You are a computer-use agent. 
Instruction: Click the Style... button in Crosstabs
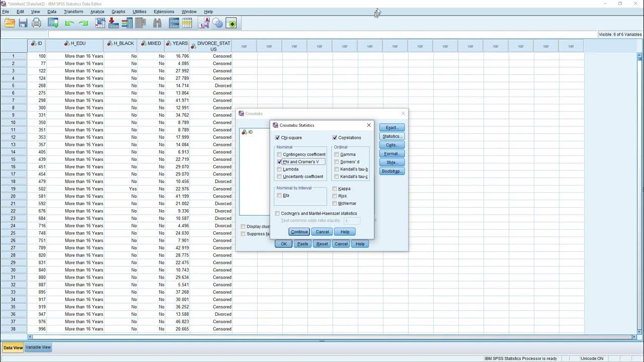(x=392, y=162)
